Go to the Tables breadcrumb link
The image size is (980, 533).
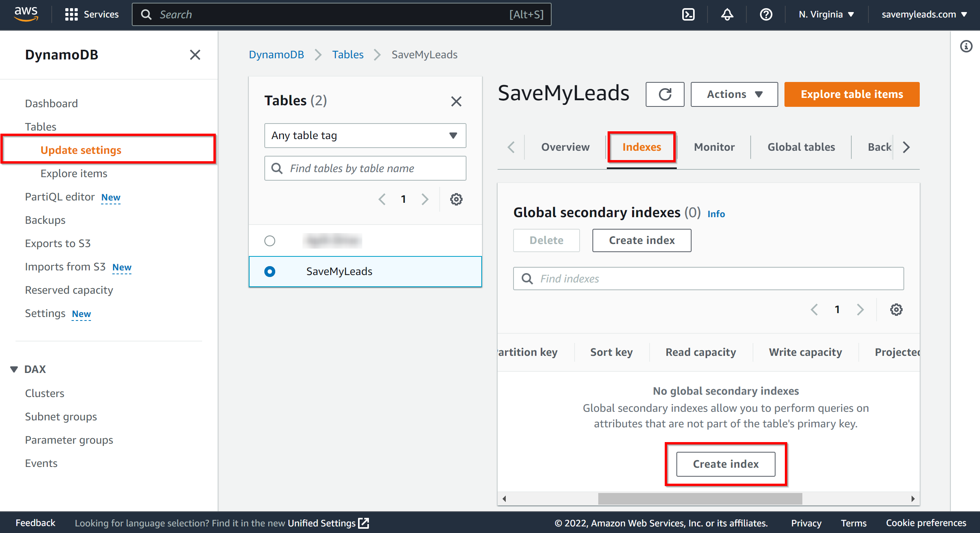pos(348,54)
